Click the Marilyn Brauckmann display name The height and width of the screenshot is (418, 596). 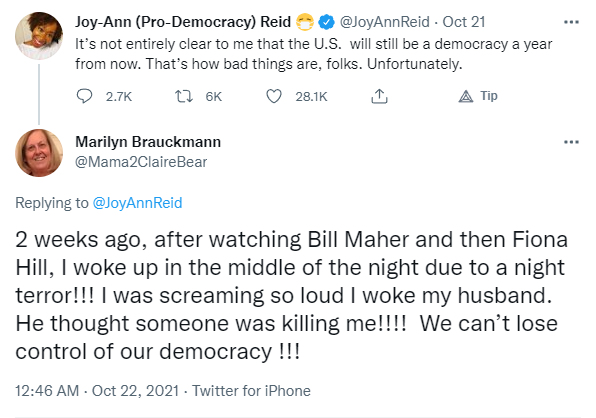(x=148, y=142)
